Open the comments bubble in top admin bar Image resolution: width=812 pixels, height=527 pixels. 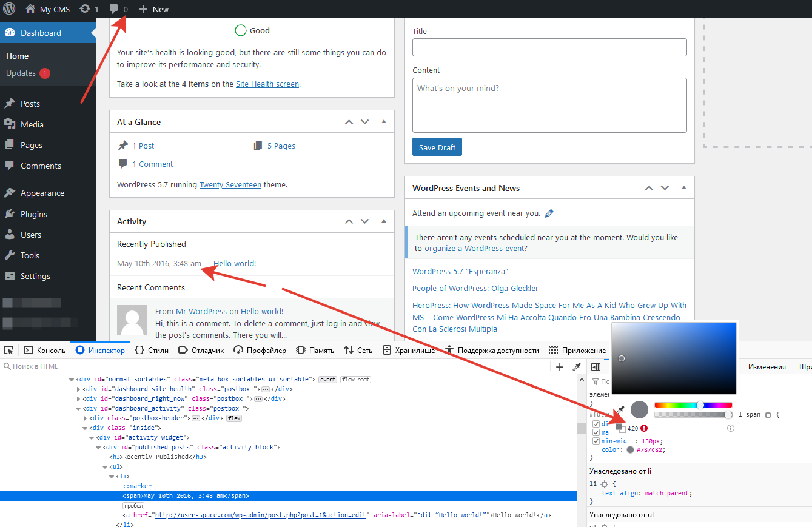(x=114, y=9)
